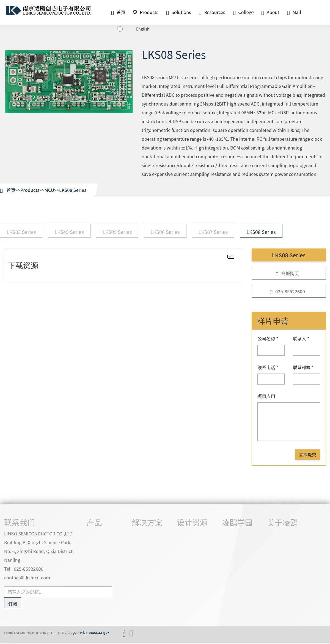330x644 pixels.
Task: Open the Products menu
Action: tap(146, 12)
